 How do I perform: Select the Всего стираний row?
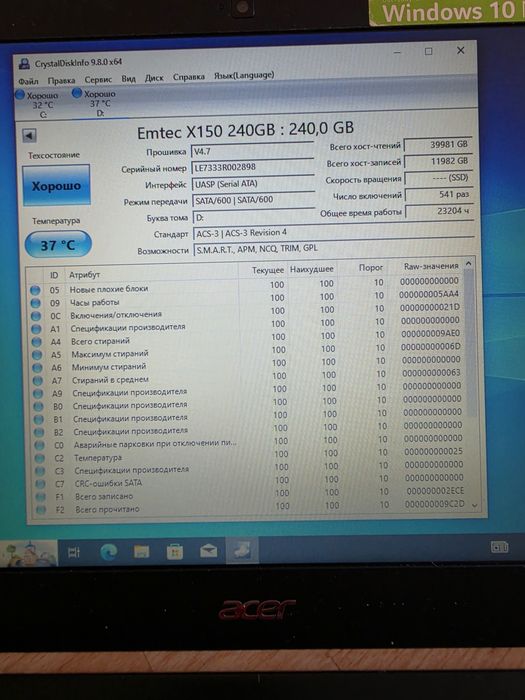point(248,338)
